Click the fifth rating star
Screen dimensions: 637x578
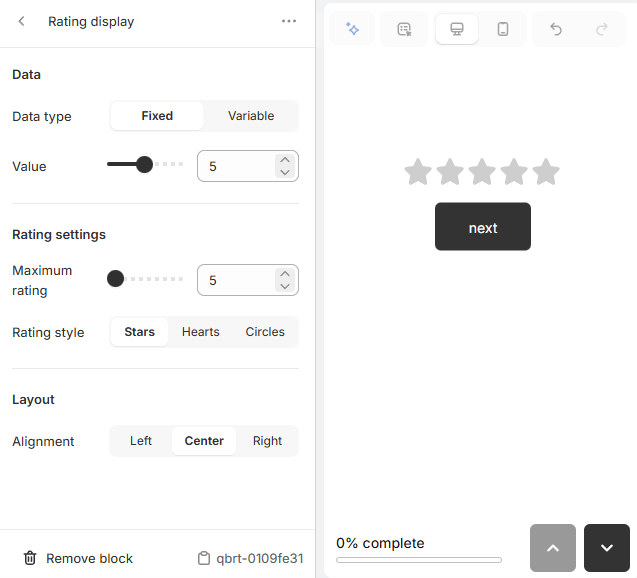coord(546,172)
